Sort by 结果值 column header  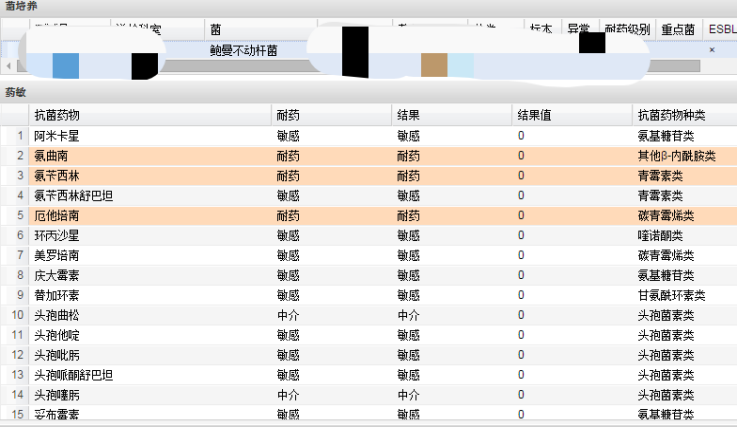[570, 115]
